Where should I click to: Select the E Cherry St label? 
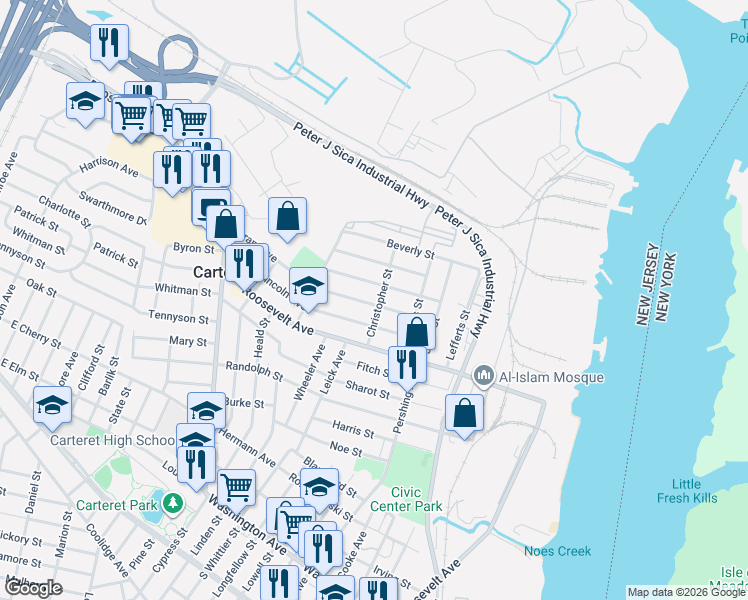pos(36,334)
